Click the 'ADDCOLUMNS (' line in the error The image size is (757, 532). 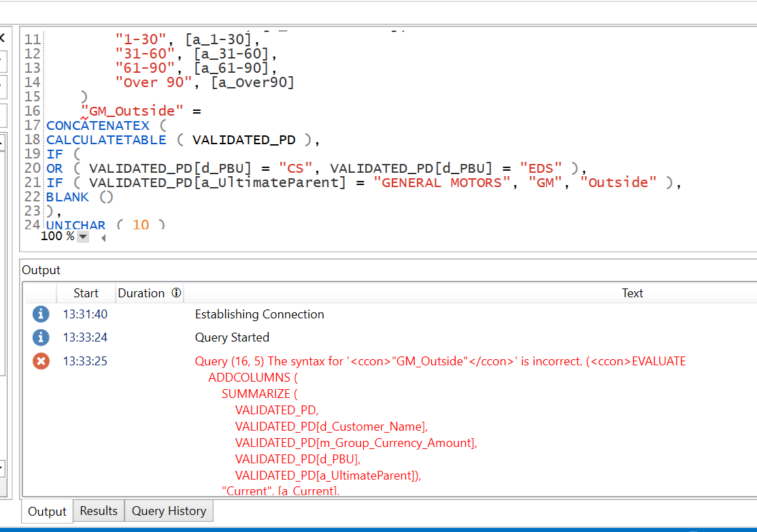click(253, 378)
